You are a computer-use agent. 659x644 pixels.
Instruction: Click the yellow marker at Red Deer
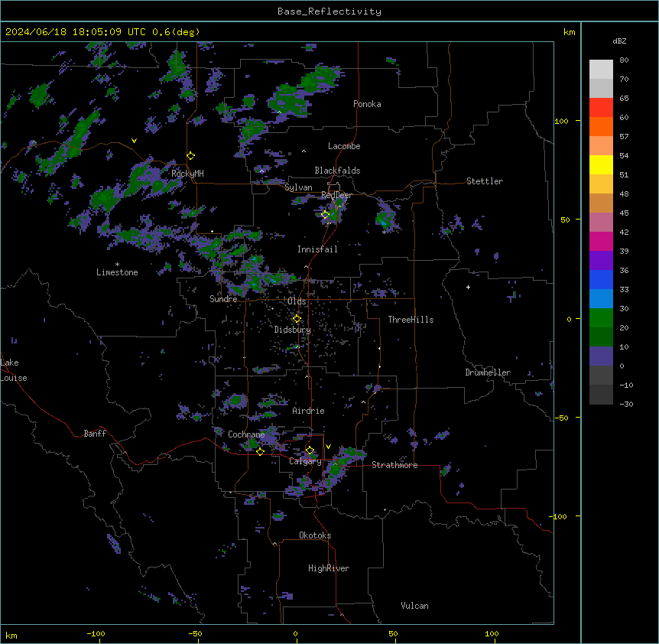pyautogui.click(x=325, y=215)
